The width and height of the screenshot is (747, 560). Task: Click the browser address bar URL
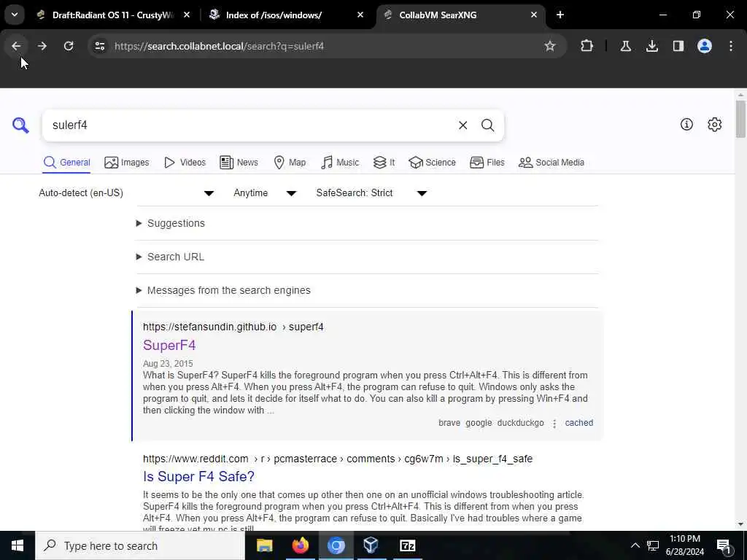219,46
